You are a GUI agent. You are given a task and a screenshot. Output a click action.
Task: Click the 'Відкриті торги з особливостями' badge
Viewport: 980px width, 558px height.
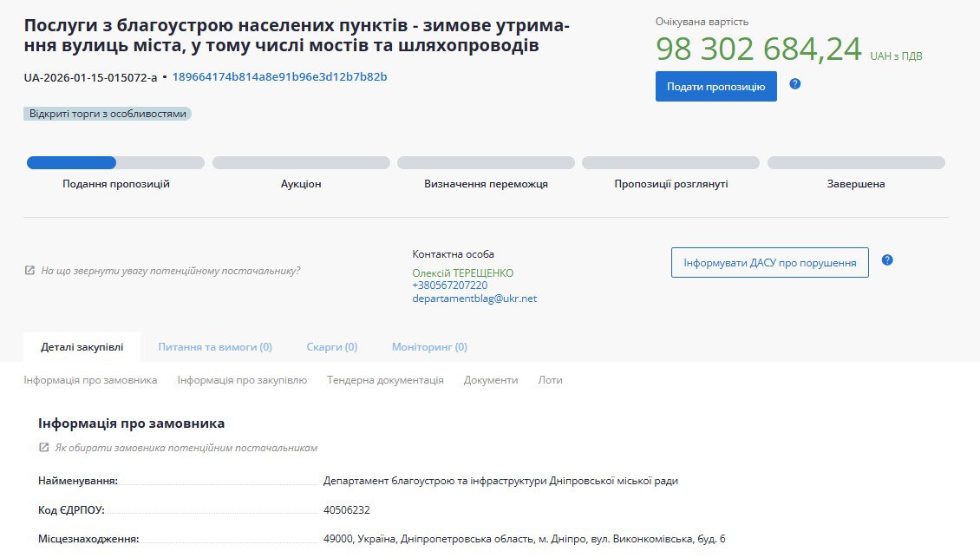[107, 114]
